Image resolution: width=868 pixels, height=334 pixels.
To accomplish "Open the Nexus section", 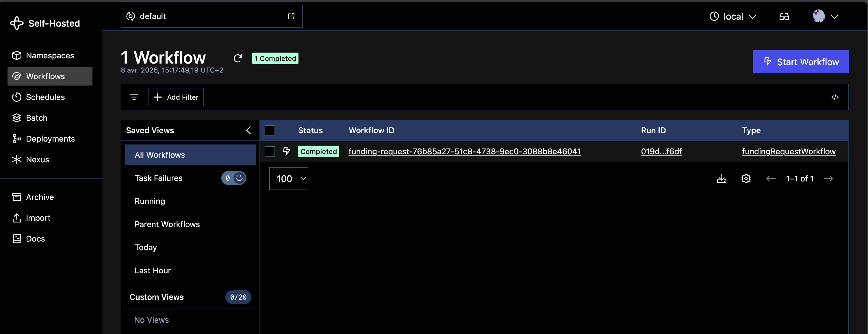I will pyautogui.click(x=37, y=159).
